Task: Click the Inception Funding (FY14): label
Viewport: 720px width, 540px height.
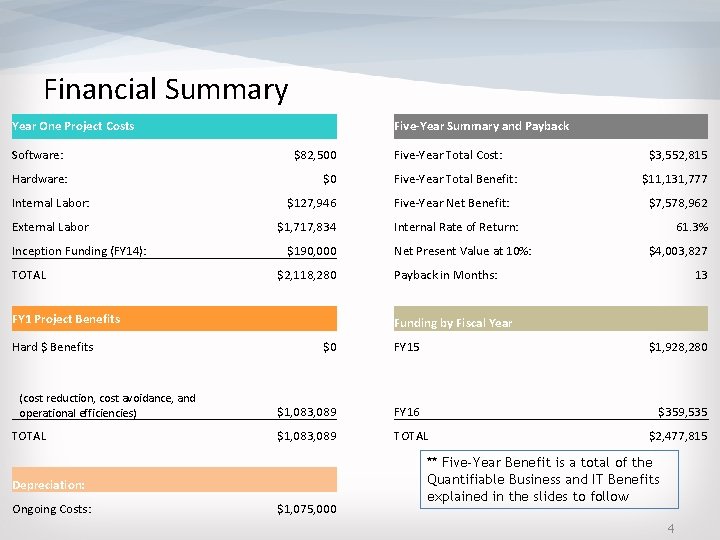Action: point(79,251)
